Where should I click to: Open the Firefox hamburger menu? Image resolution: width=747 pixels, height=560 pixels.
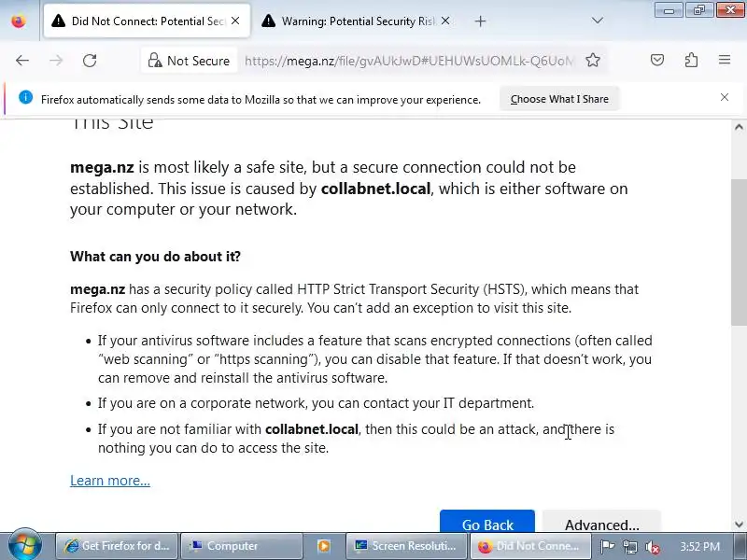(725, 61)
